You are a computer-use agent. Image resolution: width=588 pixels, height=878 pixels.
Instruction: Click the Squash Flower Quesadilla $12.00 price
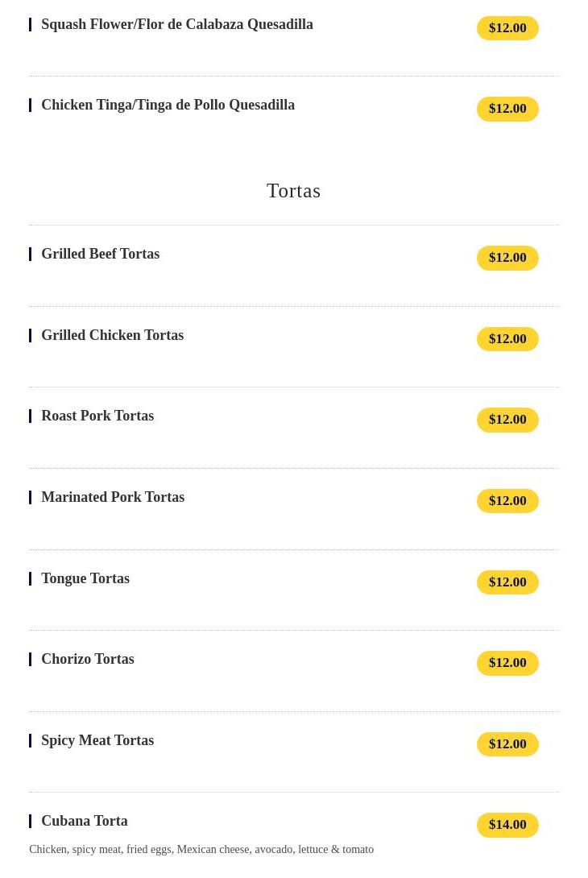tap(507, 28)
